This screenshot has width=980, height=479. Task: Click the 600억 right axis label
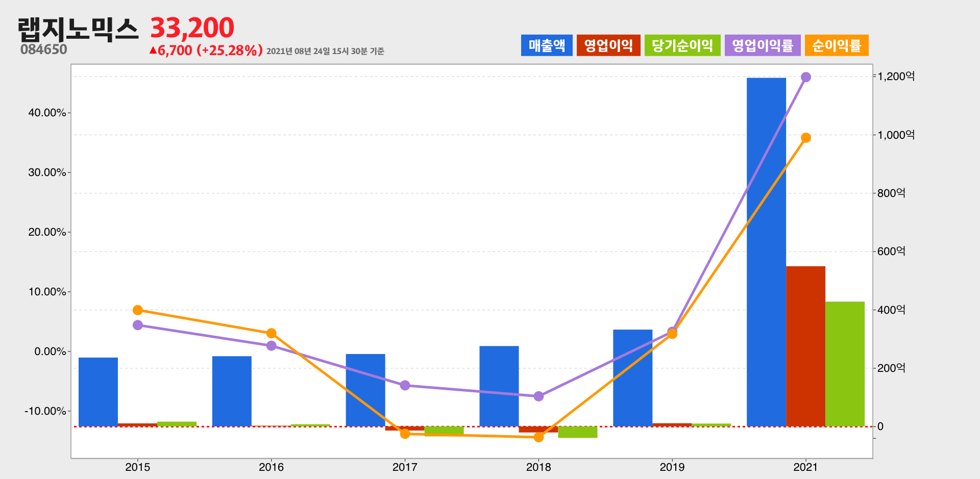coord(891,251)
